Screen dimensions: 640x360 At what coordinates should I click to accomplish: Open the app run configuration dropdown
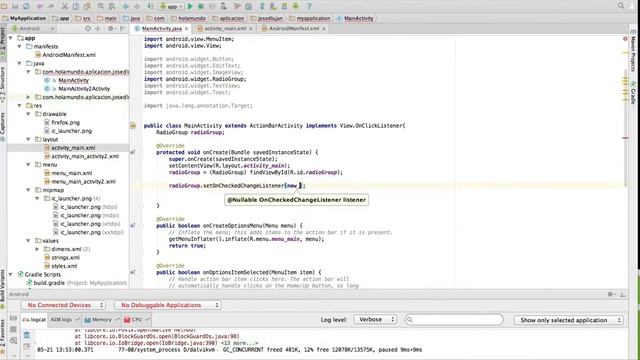[171, 6]
